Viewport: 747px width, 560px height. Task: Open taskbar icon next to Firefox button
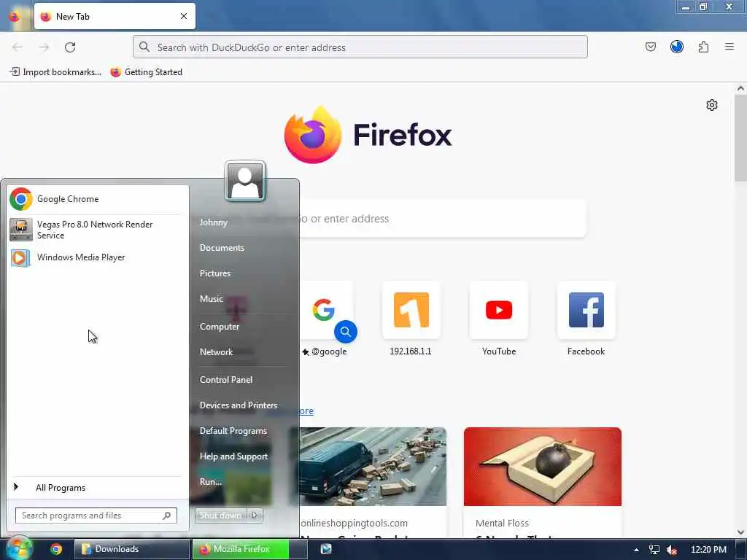click(x=326, y=549)
